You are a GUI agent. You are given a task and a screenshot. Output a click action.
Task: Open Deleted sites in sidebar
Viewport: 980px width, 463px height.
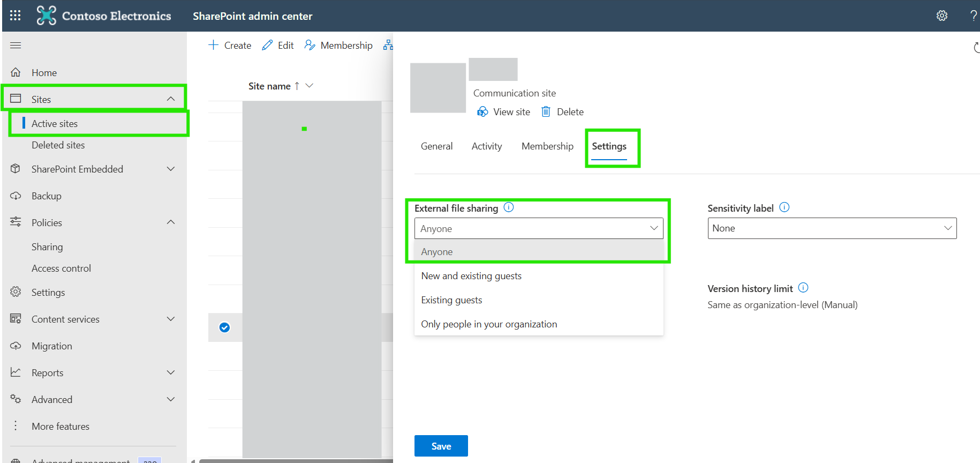coord(58,145)
